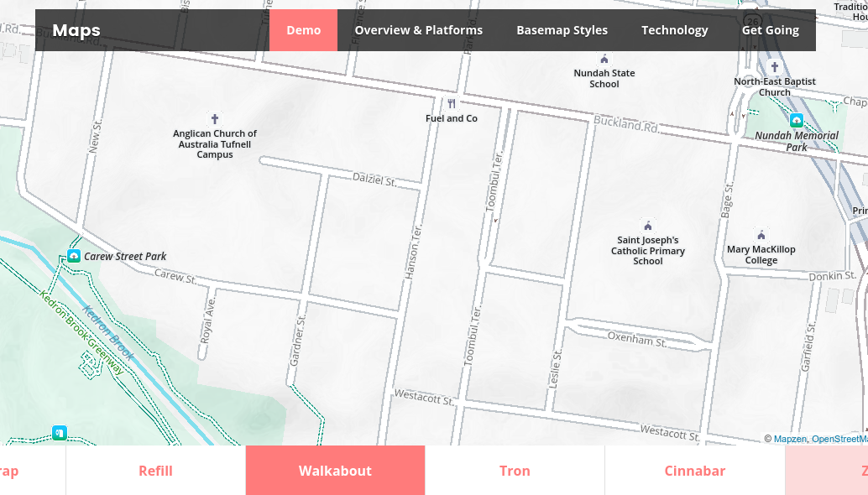
Task: Click the Maps logo in the header
Action: click(76, 30)
